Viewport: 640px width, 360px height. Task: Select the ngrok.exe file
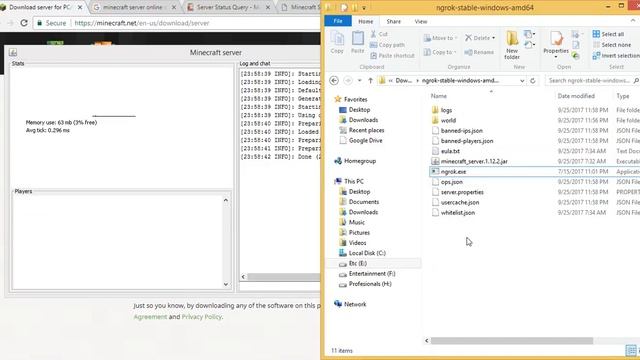point(453,172)
